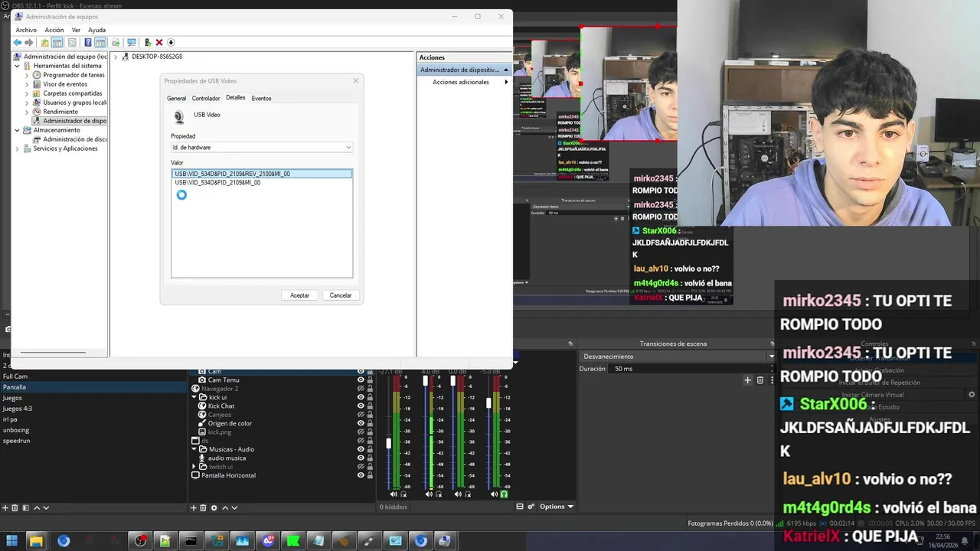Open the audio mixer Options button

[x=557, y=507]
